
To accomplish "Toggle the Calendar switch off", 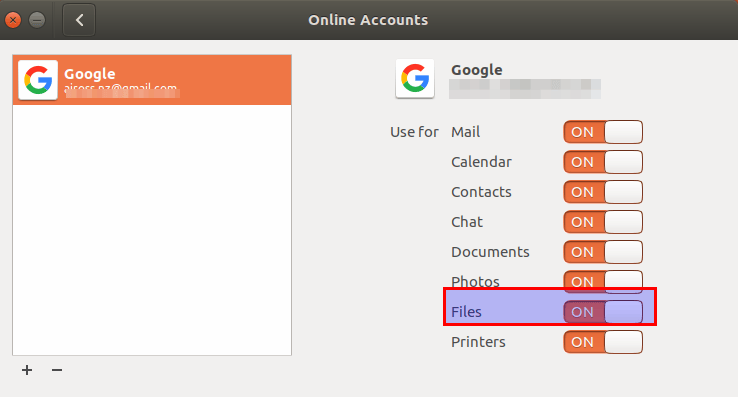I will (603, 162).
